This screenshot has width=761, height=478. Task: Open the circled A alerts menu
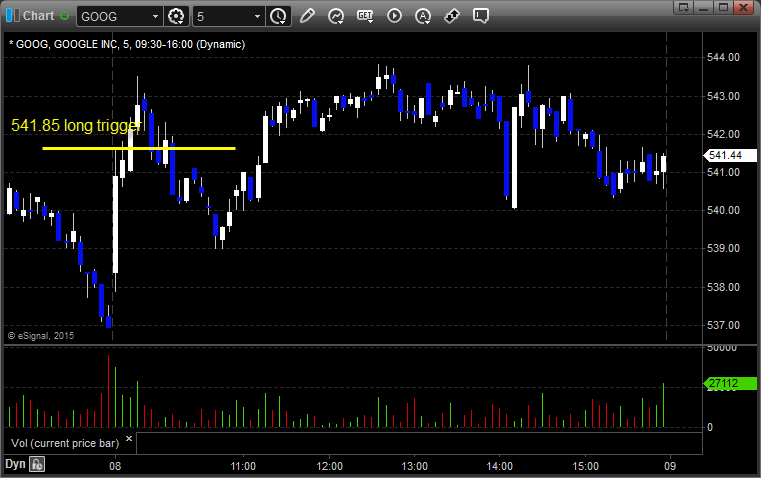pyautogui.click(x=423, y=16)
